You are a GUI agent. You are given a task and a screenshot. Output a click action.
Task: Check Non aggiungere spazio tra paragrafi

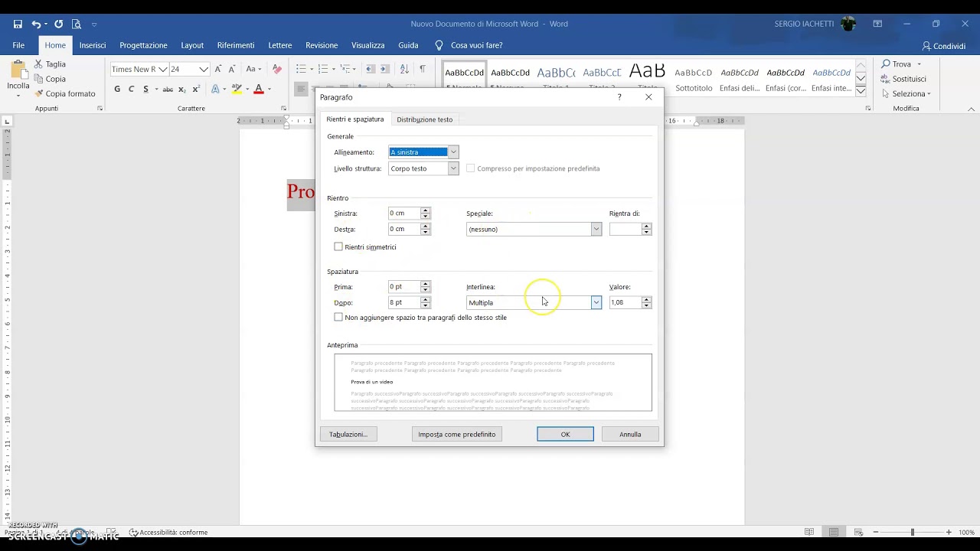[338, 318]
